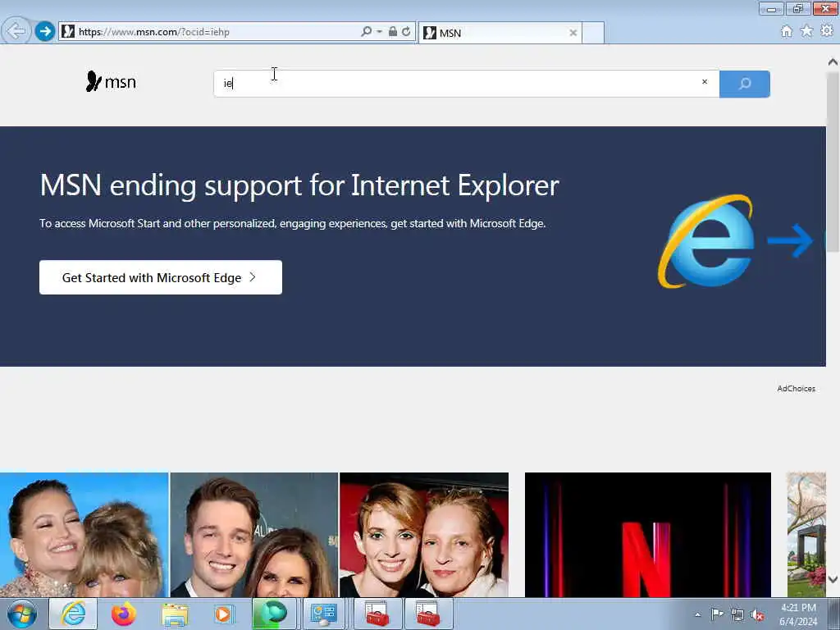Click the blue Forward arrow button
840x630 pixels.
click(45, 32)
